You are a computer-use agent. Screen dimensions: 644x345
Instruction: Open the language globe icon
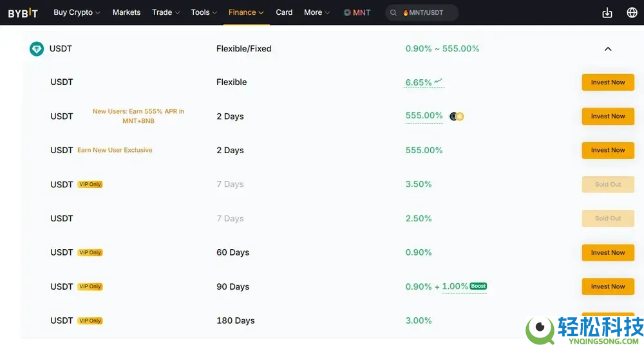click(632, 13)
